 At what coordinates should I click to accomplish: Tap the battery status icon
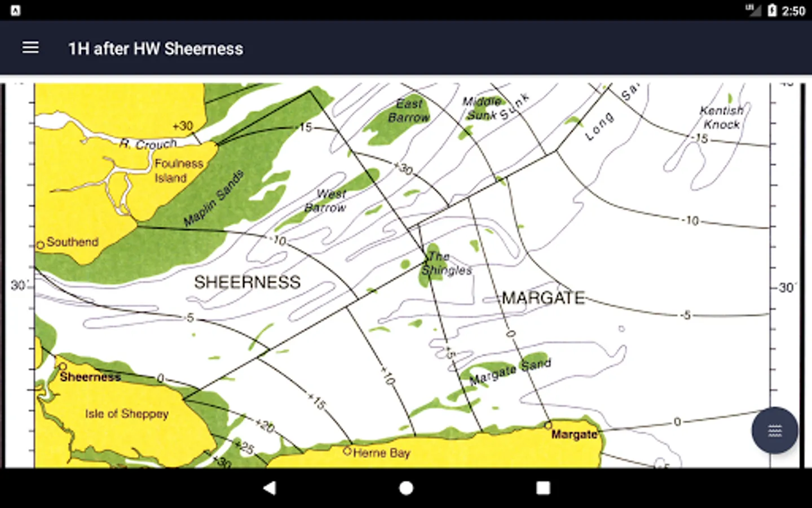[773, 10]
